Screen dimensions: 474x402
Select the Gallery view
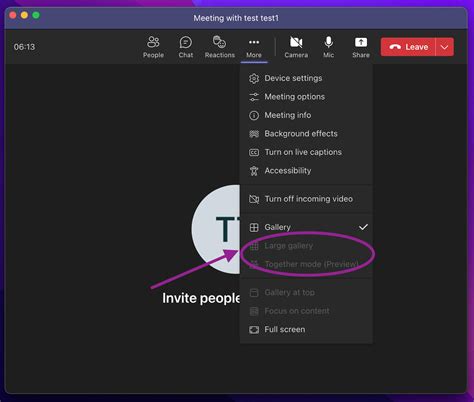(306, 227)
